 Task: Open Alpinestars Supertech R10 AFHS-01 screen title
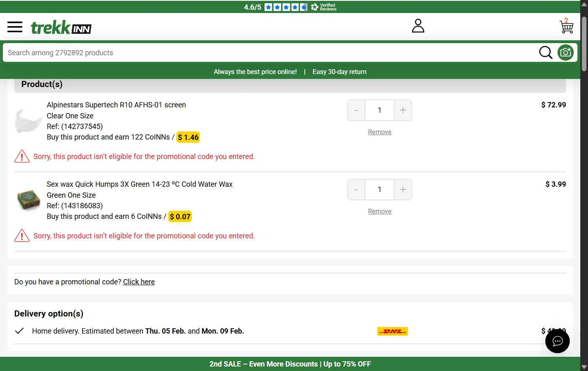[116, 105]
